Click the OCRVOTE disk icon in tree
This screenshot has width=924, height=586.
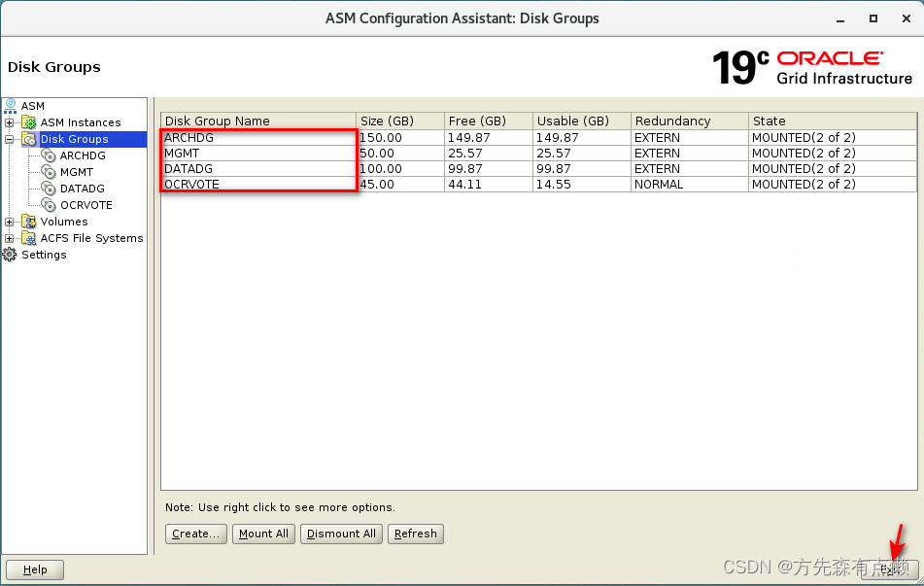(49, 205)
